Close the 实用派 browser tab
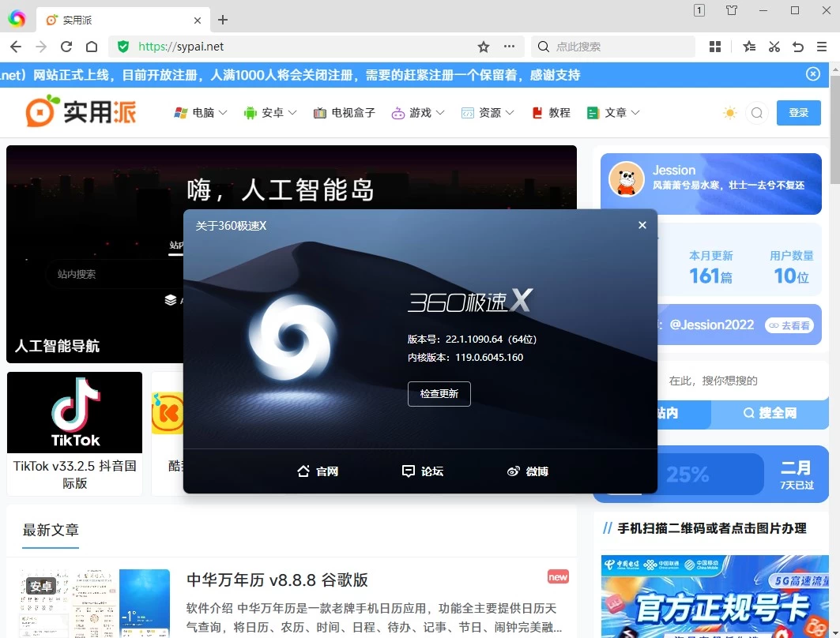The width and height of the screenshot is (840, 638). pos(197,21)
